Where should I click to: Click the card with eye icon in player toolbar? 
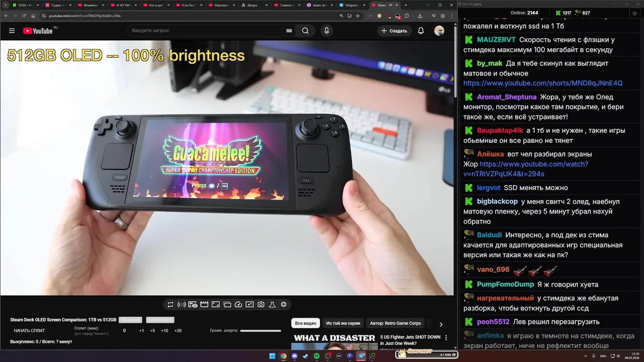click(x=193, y=305)
